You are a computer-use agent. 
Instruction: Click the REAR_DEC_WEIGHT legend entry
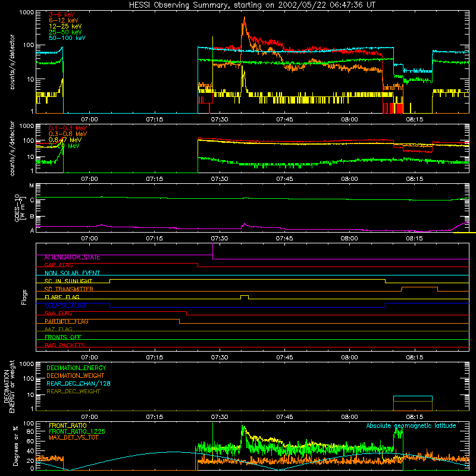click(73, 392)
